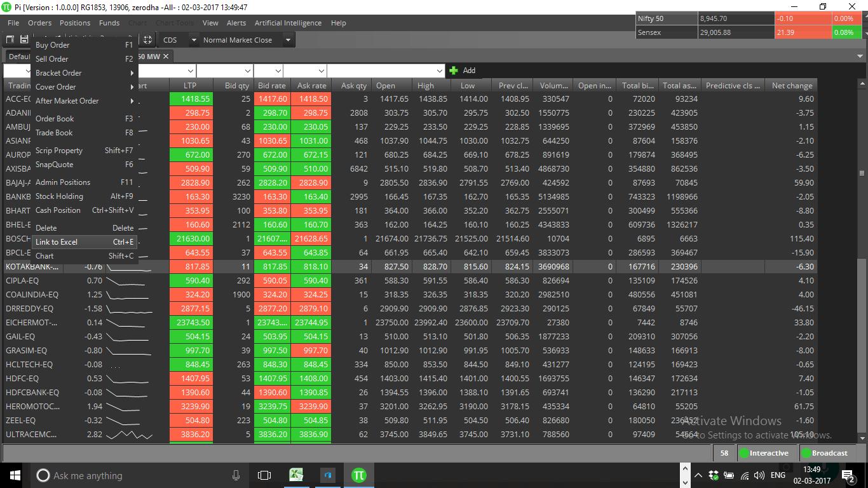Viewport: 868px width, 488px height.
Task: Choose Delete from the menu
Action: 85,228
